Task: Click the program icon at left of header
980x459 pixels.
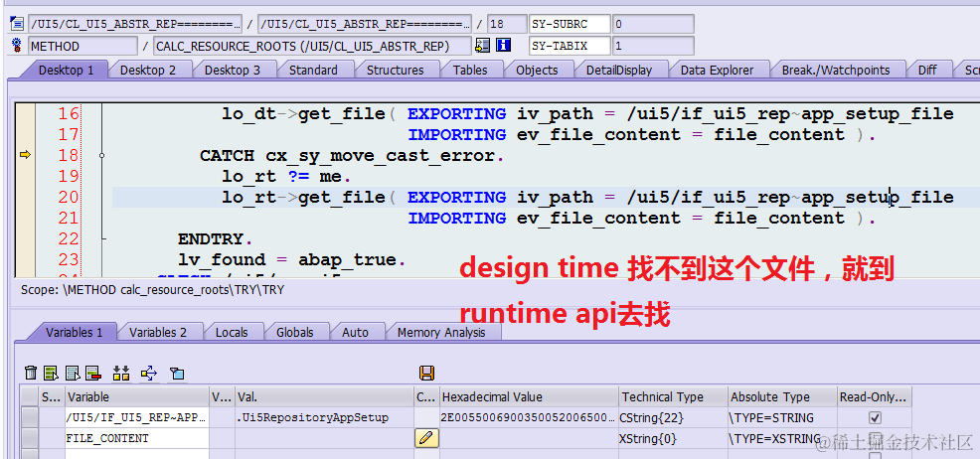Action: (x=17, y=24)
